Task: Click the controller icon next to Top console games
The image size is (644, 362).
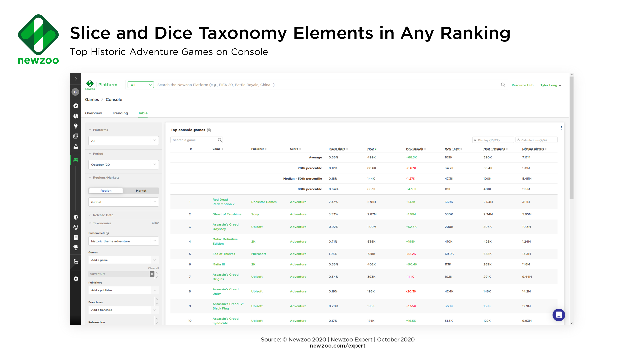Action: [x=209, y=130]
